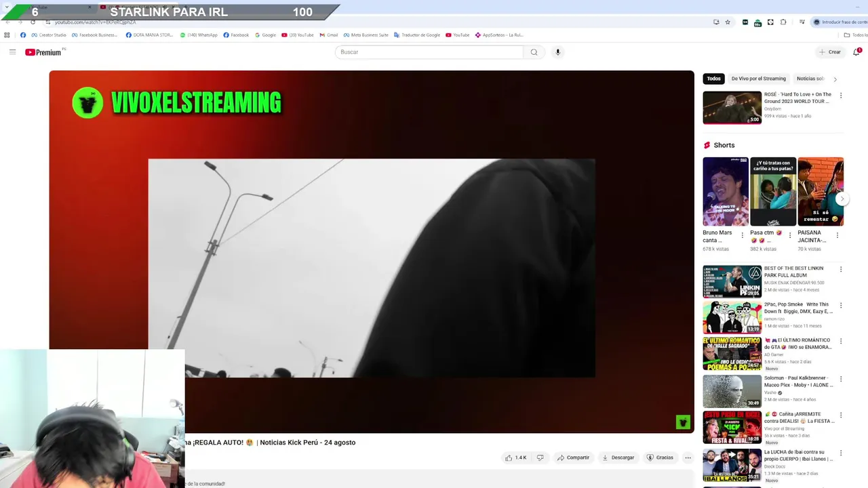Select the Todos filter chip
Screen dimensions: 868x488
[x=713, y=79]
